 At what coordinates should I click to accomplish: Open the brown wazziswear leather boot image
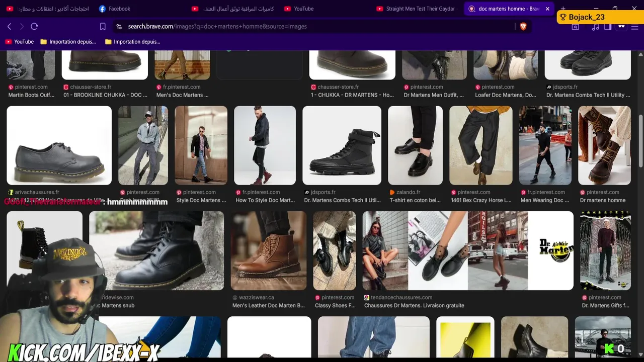point(268,250)
